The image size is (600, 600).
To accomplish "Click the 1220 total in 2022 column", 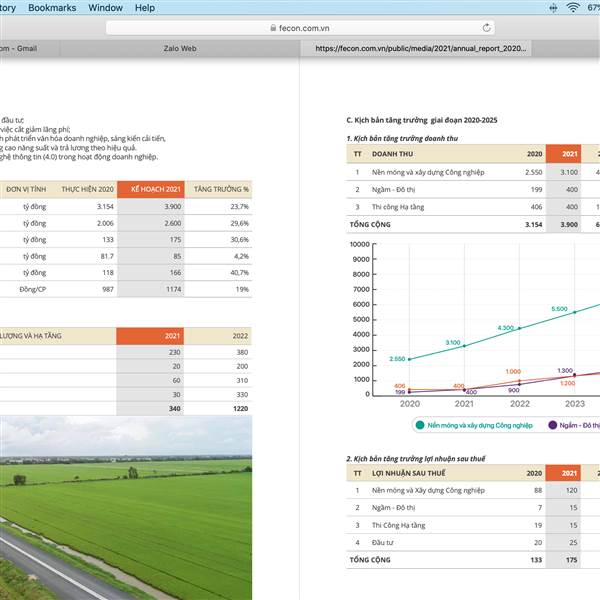I will point(240,409).
